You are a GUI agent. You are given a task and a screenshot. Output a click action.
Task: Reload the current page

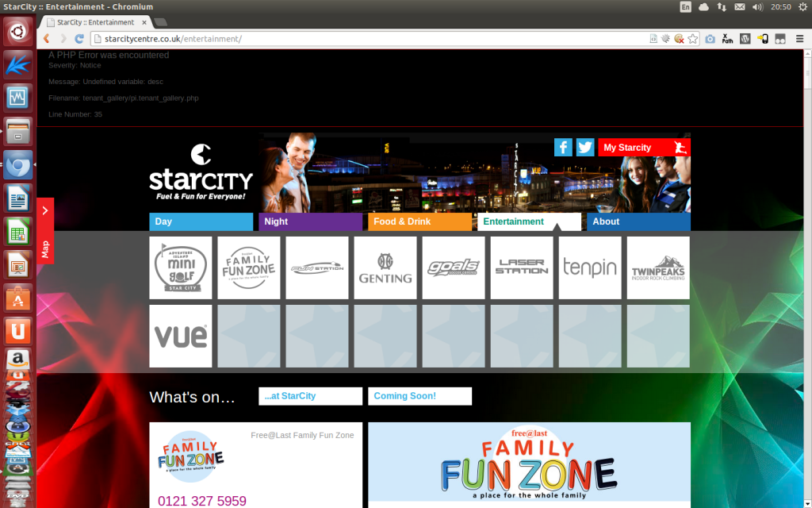(x=79, y=39)
